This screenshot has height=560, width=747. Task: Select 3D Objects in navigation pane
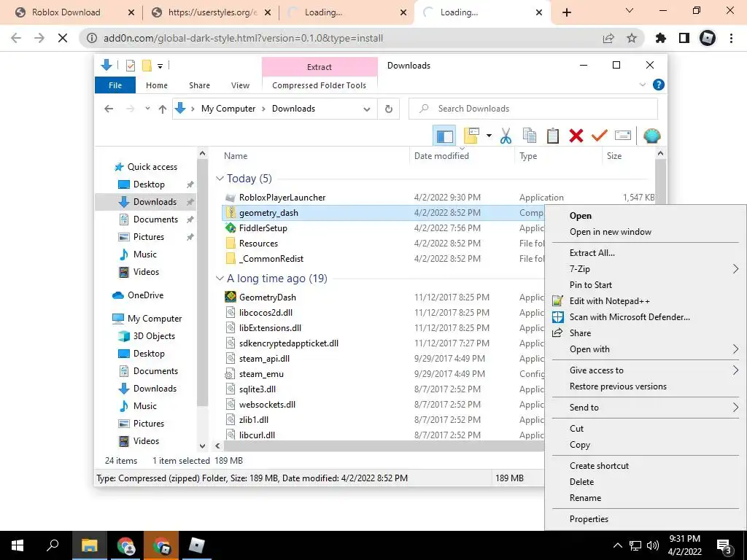[154, 336]
